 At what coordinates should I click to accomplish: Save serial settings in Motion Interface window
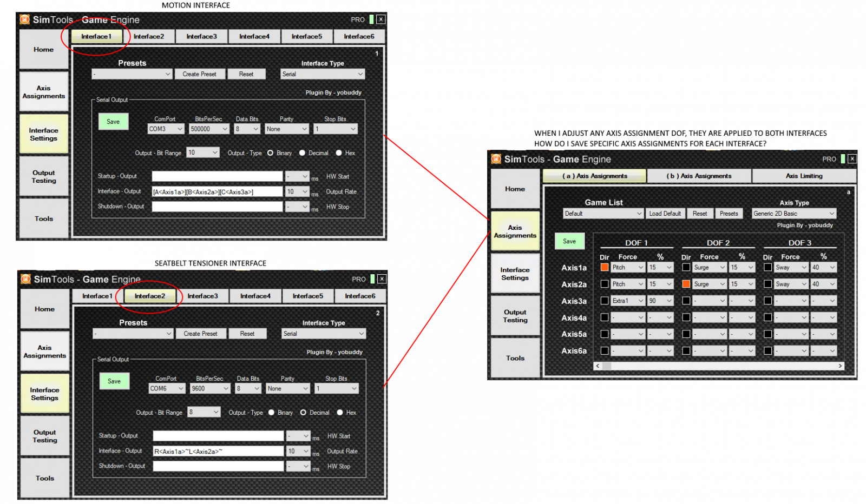113,122
